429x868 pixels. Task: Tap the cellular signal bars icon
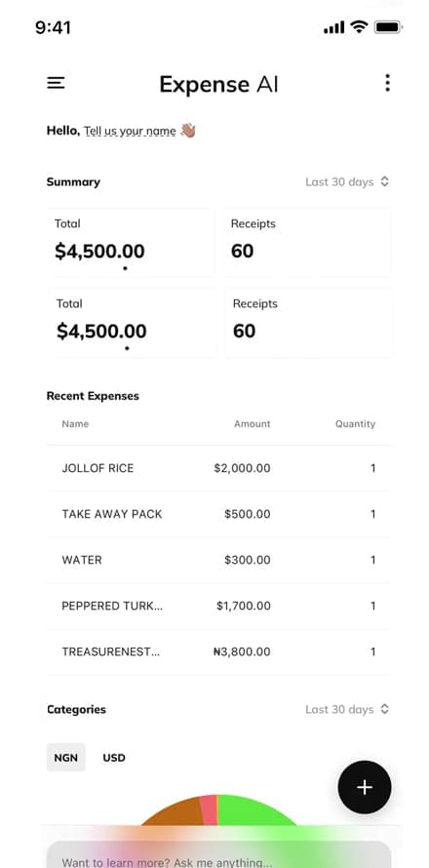(333, 27)
